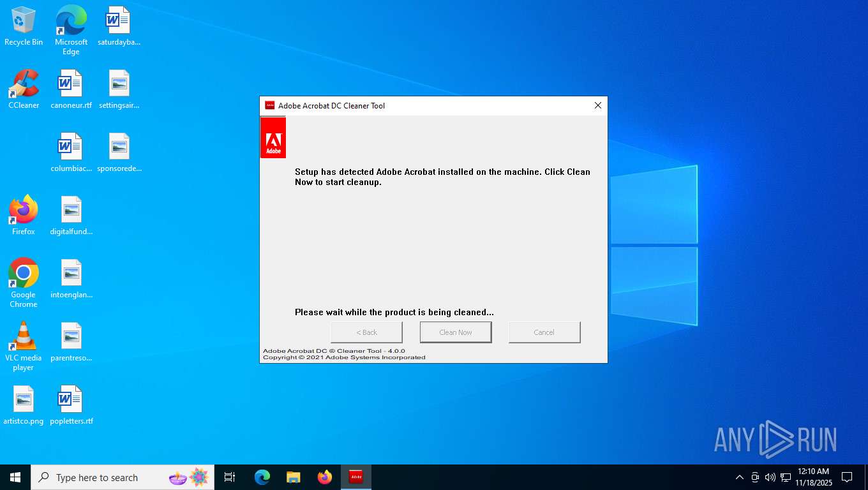Click the Type here to search box
Image resolution: width=868 pixels, height=490 pixels.
123,477
